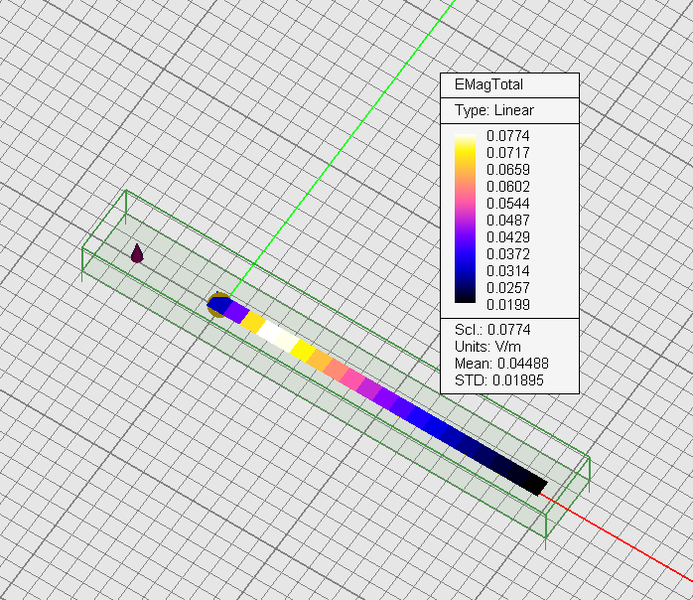Click the Units: V/m entry
The height and width of the screenshot is (600, 693).
point(487,346)
